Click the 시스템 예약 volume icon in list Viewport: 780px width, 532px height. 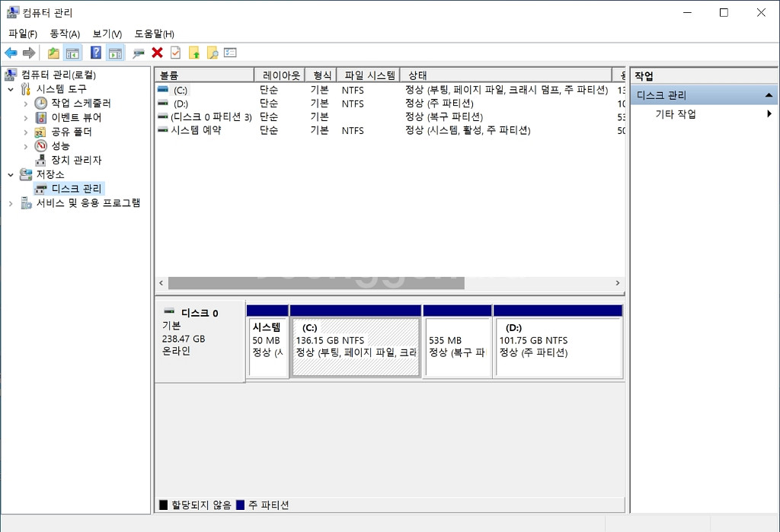pyautogui.click(x=163, y=130)
